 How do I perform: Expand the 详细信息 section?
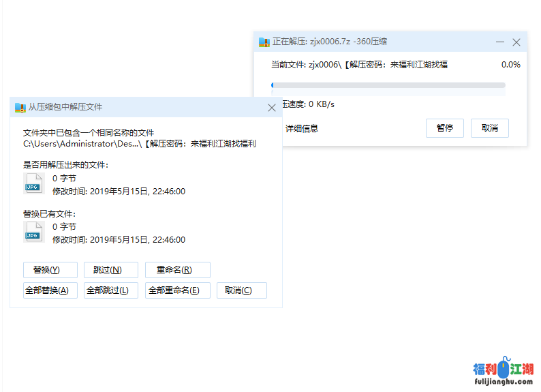point(301,128)
